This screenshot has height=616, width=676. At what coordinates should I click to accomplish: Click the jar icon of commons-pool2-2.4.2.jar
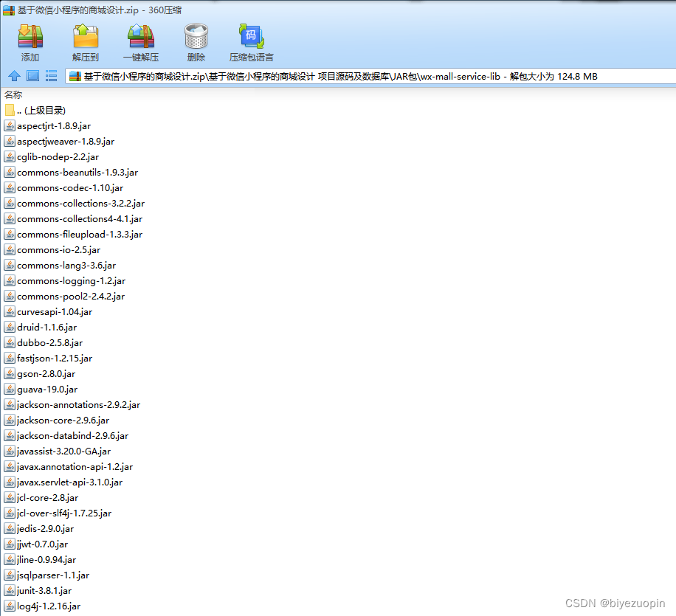click(x=10, y=297)
